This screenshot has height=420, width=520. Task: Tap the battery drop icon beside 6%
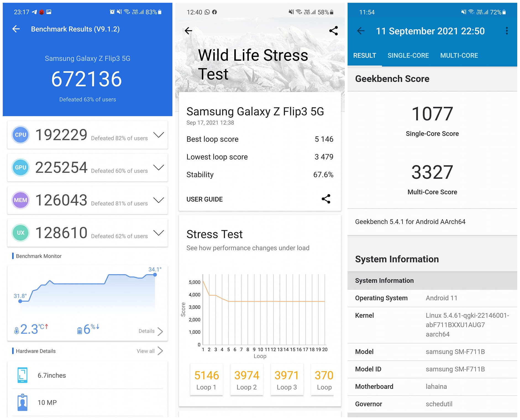click(x=80, y=330)
